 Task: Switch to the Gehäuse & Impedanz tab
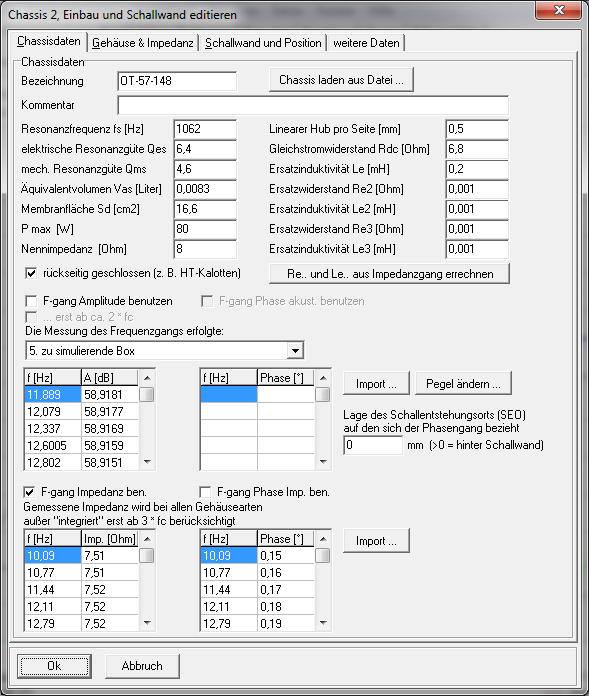(x=143, y=43)
